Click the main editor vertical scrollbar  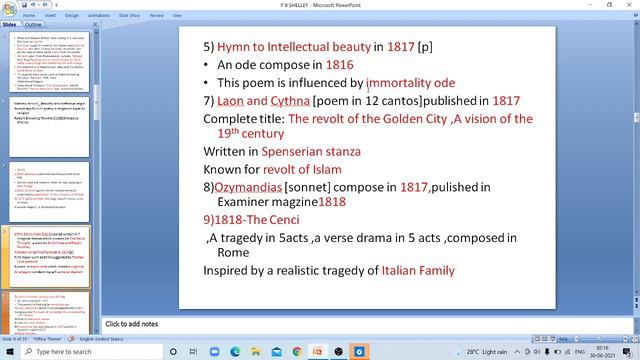tap(636, 157)
